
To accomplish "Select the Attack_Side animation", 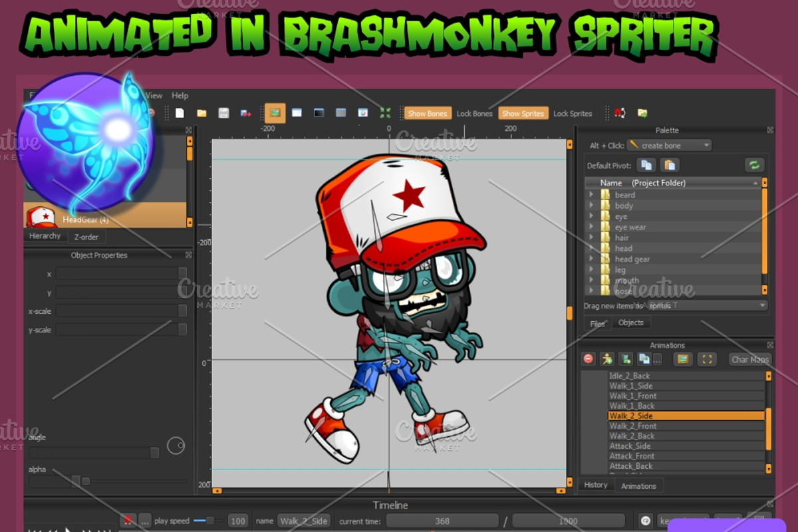I will 686,446.
